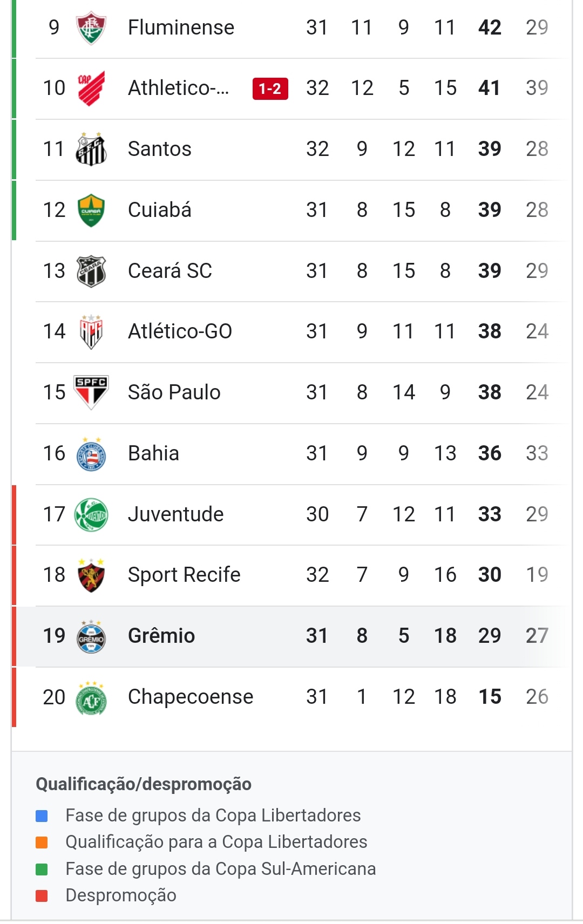Click the Fluminense club crest
This screenshot has height=924, width=583.
[x=91, y=28]
